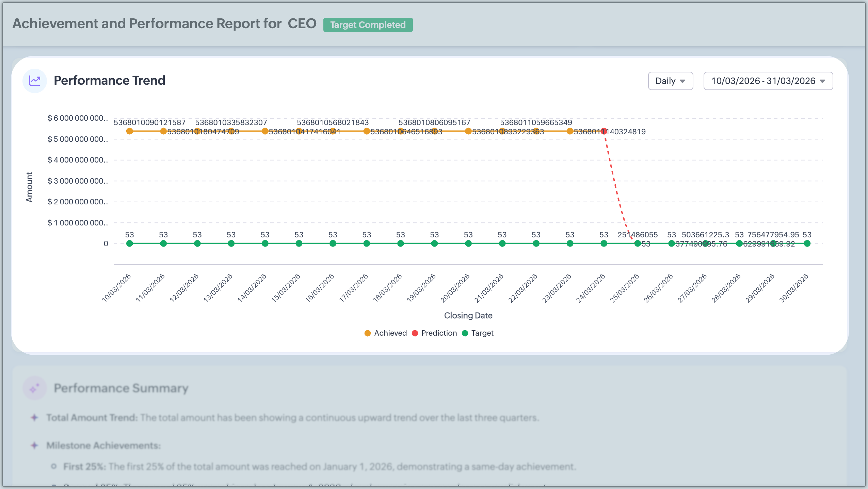Toggle the Target series in legend
This screenshot has height=489, width=868.
click(x=482, y=333)
